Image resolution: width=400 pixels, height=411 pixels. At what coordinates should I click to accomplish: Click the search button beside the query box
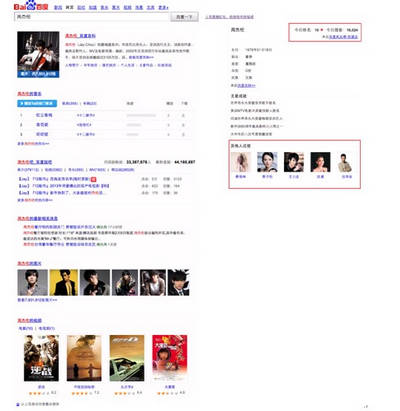tap(184, 17)
